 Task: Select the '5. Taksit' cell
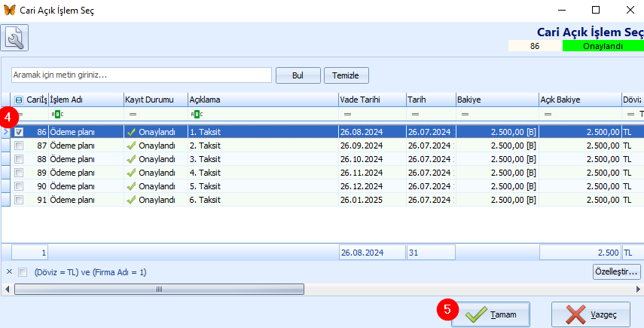(264, 186)
